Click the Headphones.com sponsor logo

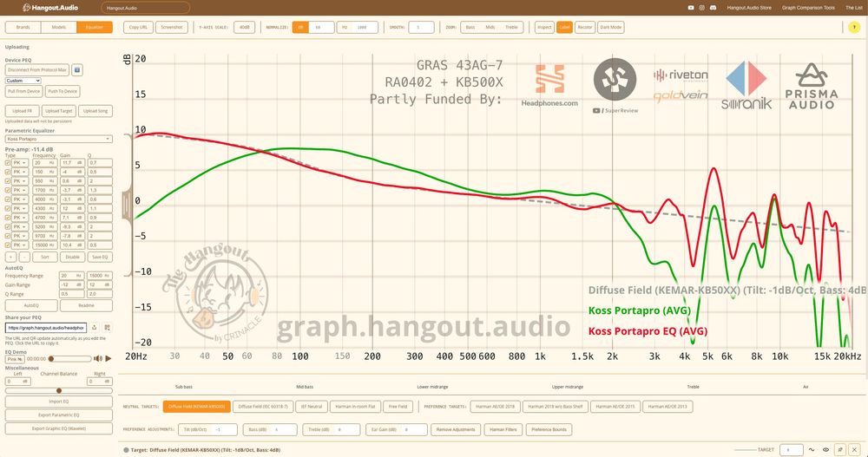pos(549,85)
